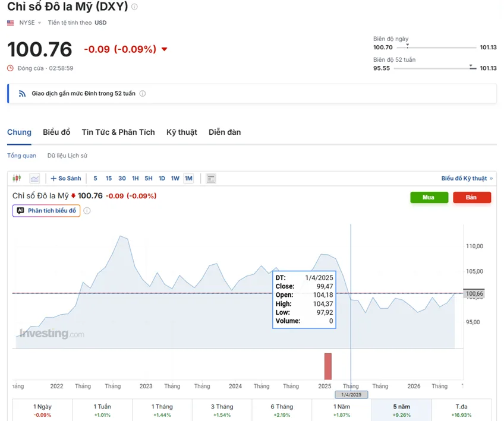Viewport: 504px width, 421px height.
Task: Click the red Bán button
Action: point(472,197)
